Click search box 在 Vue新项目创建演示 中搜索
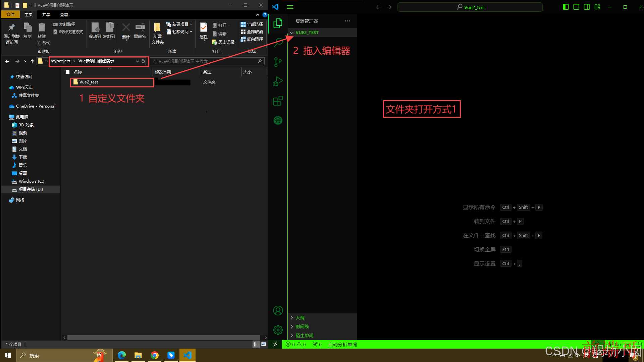This screenshot has height=362, width=644. point(207,61)
